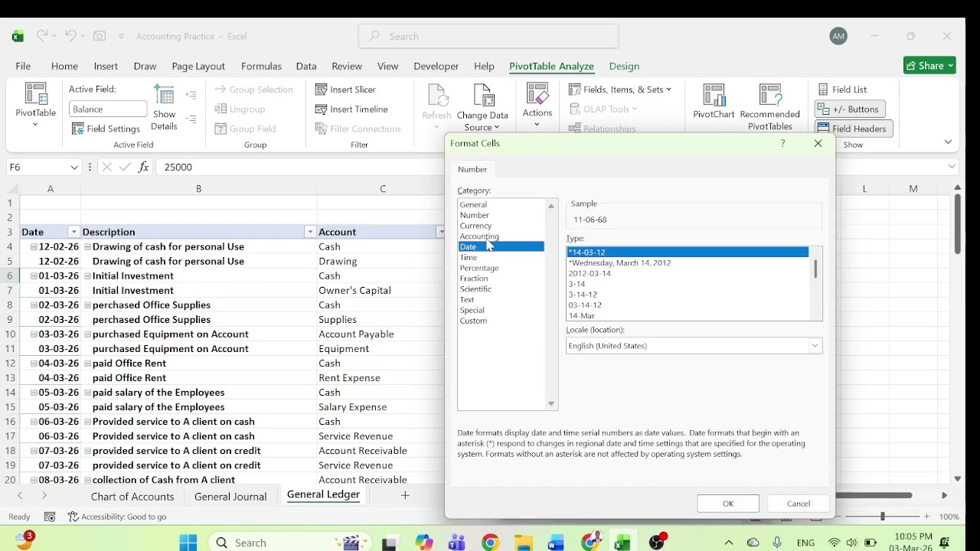Image resolution: width=980 pixels, height=551 pixels.
Task: Click the worksheet vertical scrollbar thumb
Action: point(957,224)
